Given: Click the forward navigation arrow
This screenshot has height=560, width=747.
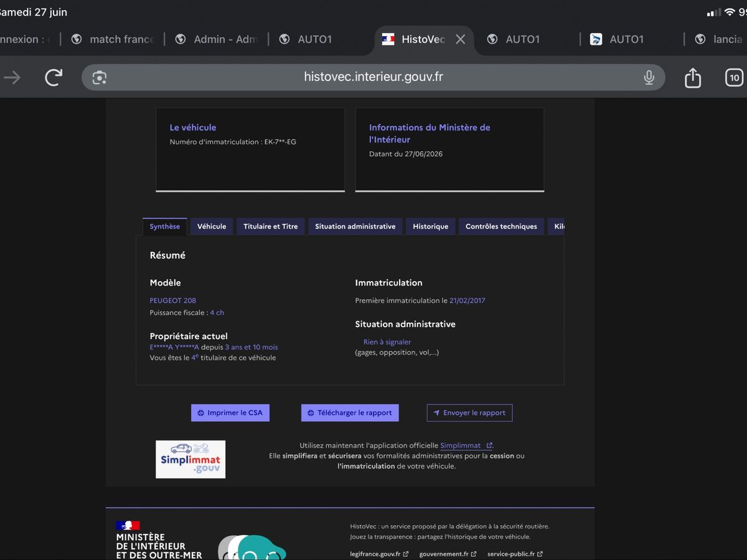Looking at the screenshot, I should pos(12,77).
